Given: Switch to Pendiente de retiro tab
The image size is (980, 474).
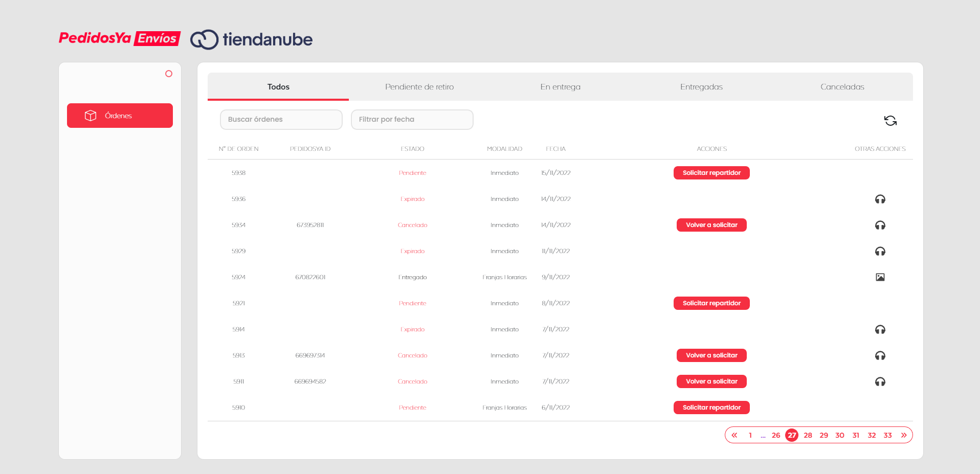Looking at the screenshot, I should (419, 87).
